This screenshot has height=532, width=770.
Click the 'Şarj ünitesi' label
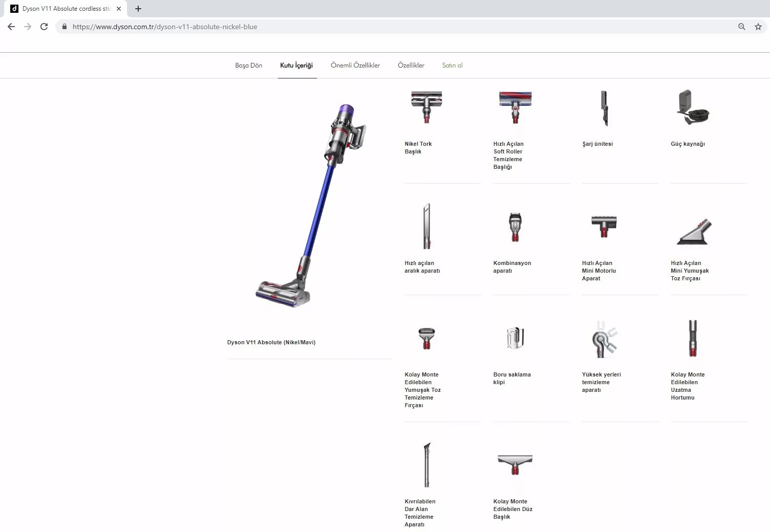pos(597,144)
